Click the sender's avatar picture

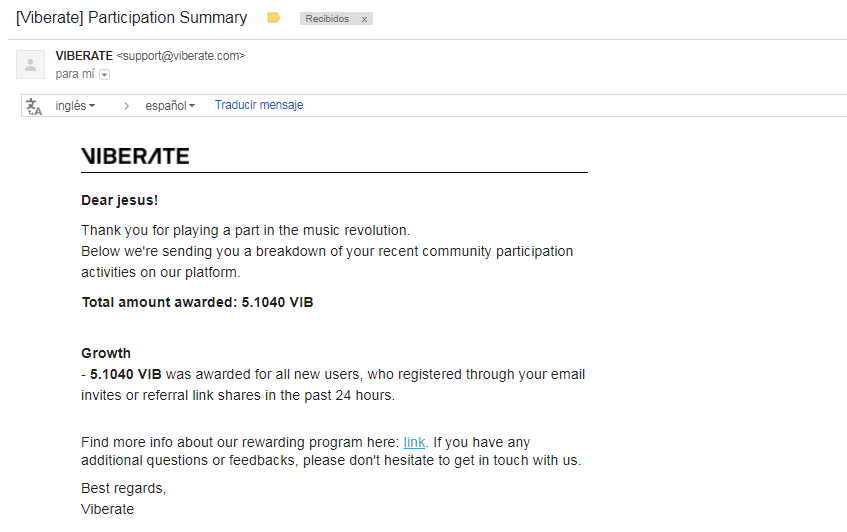(x=30, y=65)
